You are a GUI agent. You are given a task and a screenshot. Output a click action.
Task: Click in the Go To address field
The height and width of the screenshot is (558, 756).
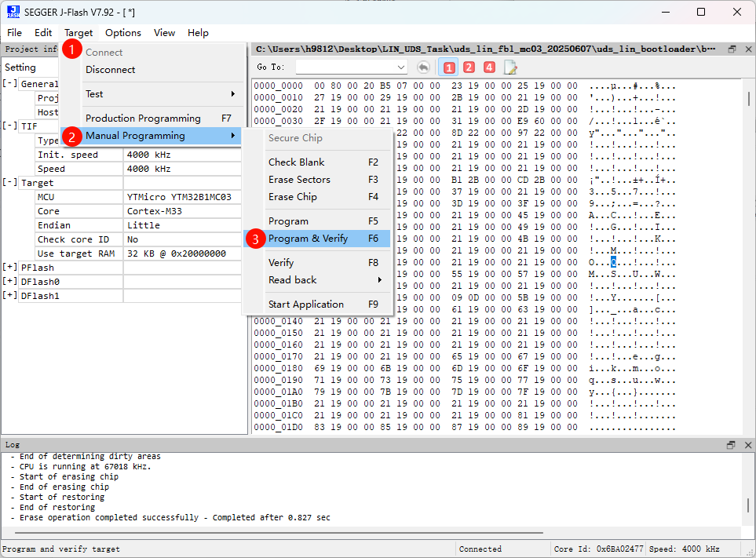(345, 67)
